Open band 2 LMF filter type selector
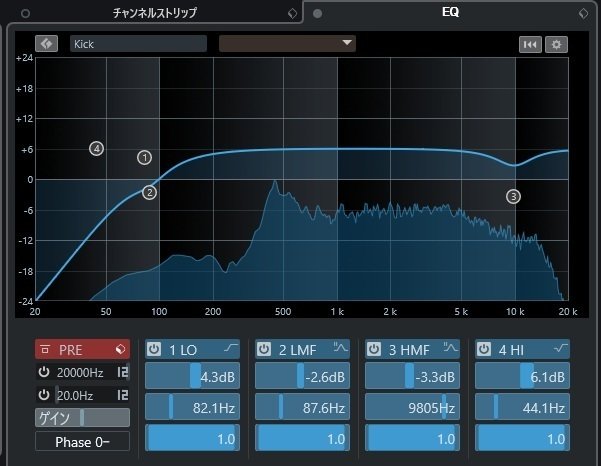Image resolution: width=601 pixels, height=466 pixels. point(340,347)
